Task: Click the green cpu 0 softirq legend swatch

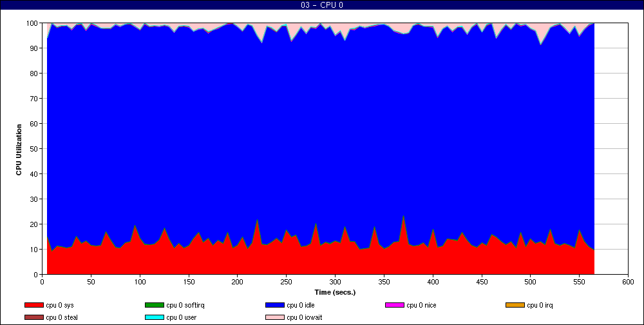Action: coord(155,305)
